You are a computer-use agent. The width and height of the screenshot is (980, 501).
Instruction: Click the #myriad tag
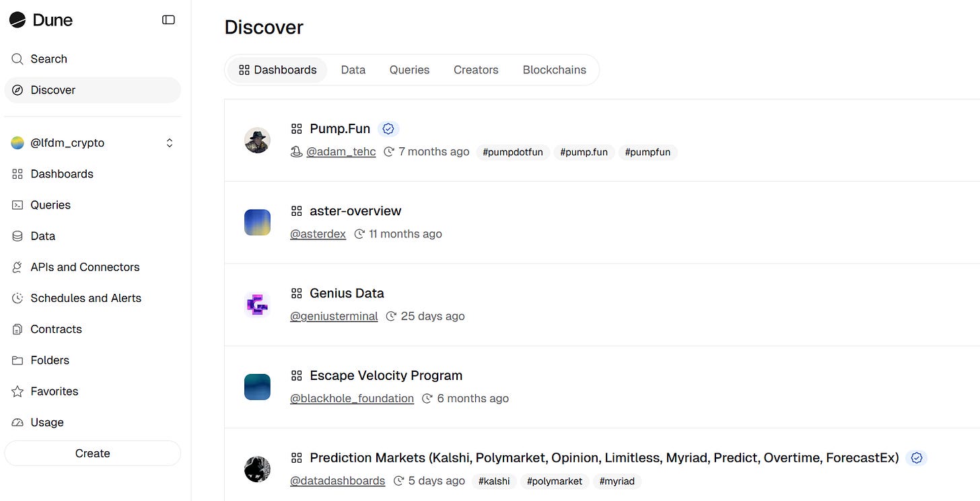click(617, 481)
